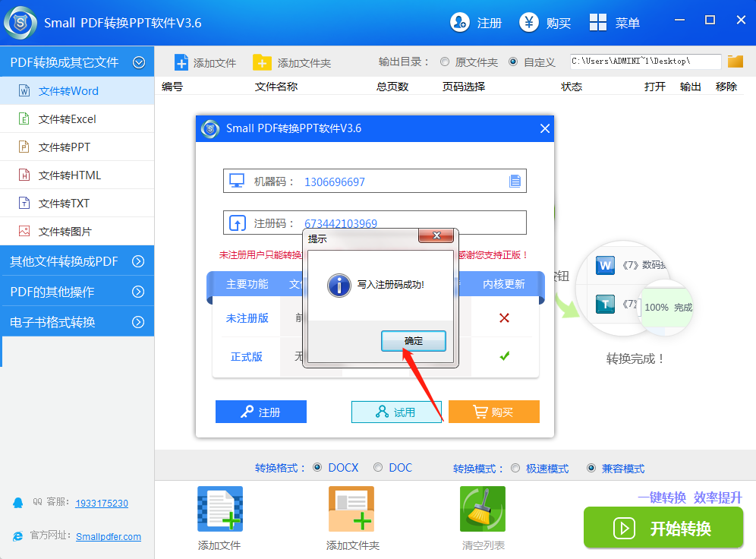This screenshot has height=559, width=756.
Task: Switch to the 内核更新 tab
Action: point(505,283)
